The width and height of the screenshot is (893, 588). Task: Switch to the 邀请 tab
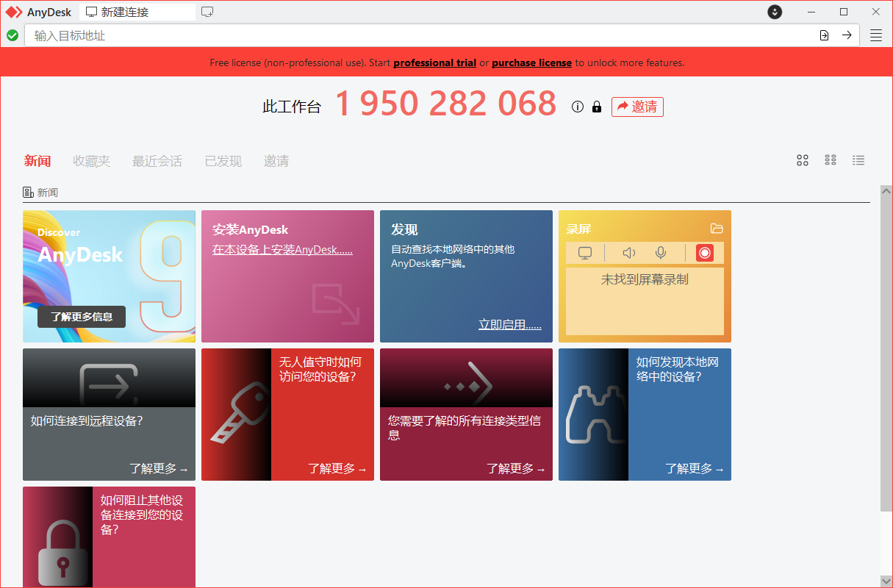point(276,161)
